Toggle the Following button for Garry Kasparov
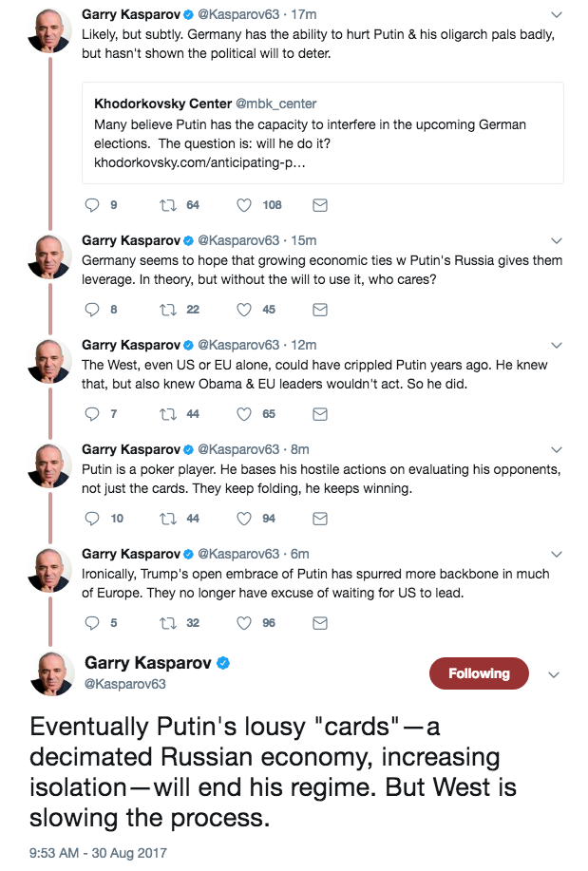Viewport: 588px width, 871px height. click(479, 673)
